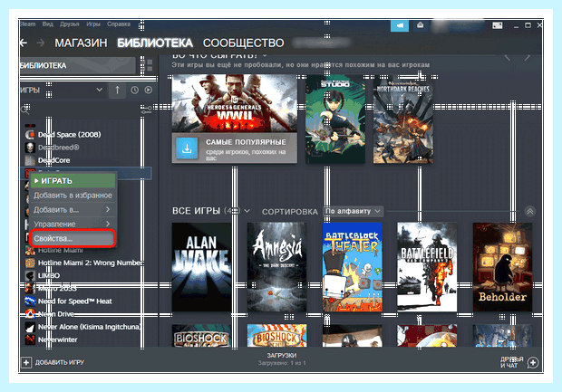Click the Deadbreed skull icon
The image size is (562, 392).
pyautogui.click(x=30, y=148)
